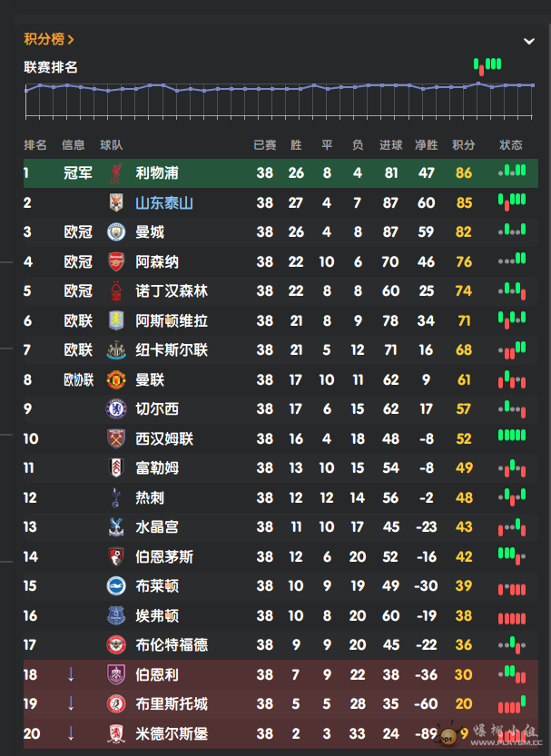Open the 积分榜 standings header link
This screenshot has width=551, height=756.
pos(48,39)
